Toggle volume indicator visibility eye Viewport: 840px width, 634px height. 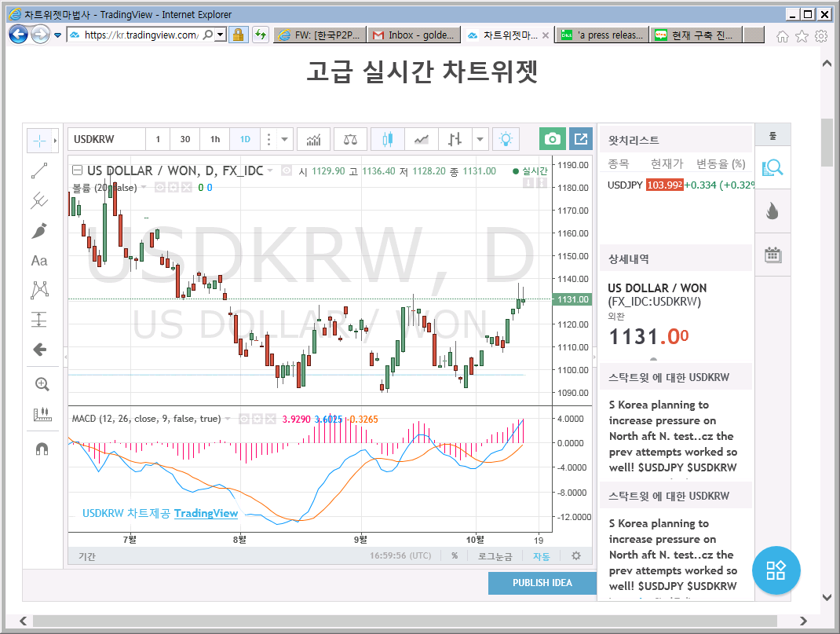159,188
